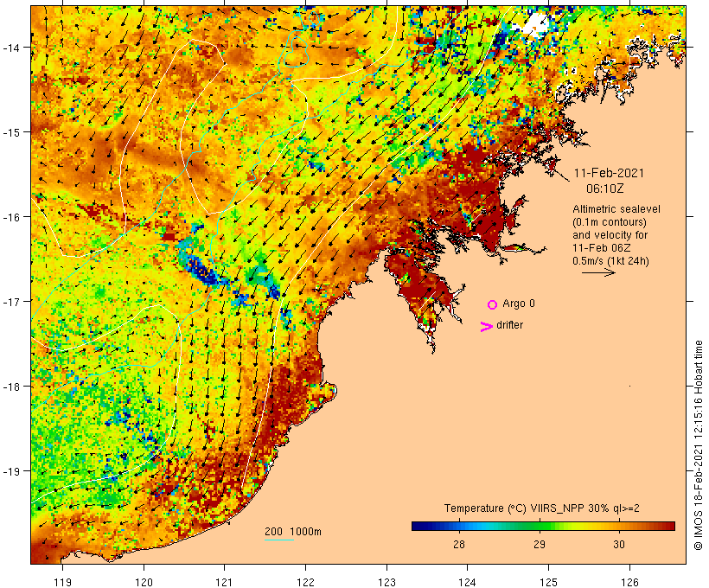Screen dimensions: 709x588
Task: Click the '11-Feb-2021' date label
Action: (x=609, y=173)
